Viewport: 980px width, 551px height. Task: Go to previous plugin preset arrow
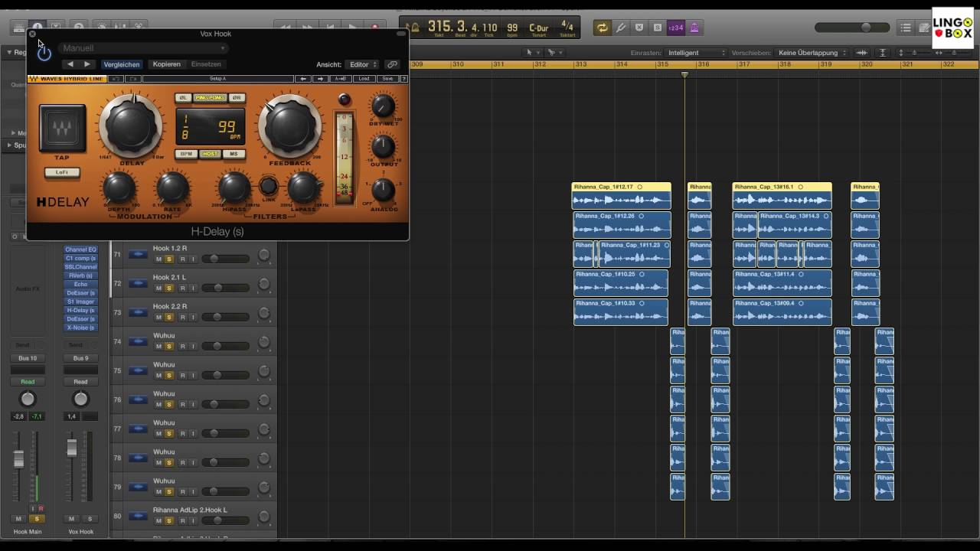pyautogui.click(x=70, y=64)
